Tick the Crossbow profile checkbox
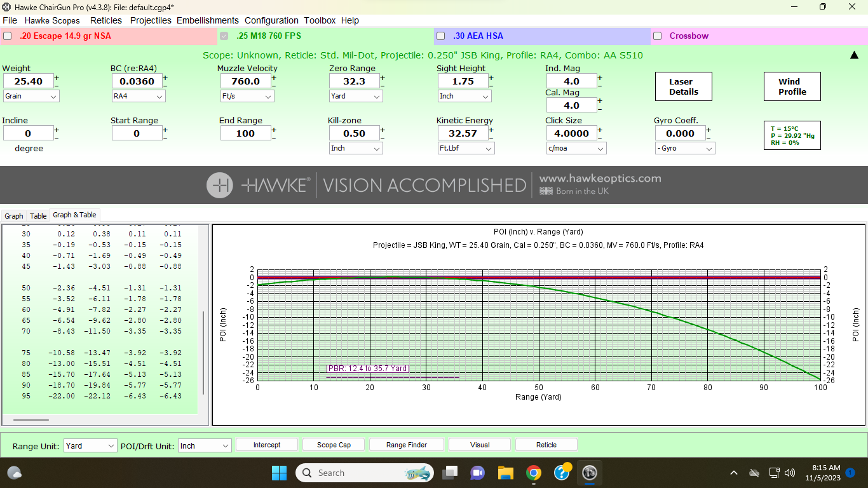This screenshot has width=868, height=488. [x=657, y=36]
